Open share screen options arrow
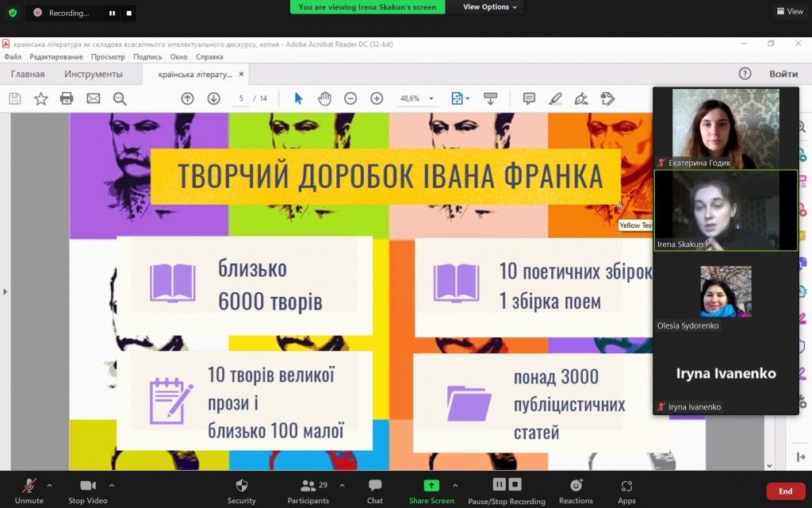The image size is (812, 508). 454,486
